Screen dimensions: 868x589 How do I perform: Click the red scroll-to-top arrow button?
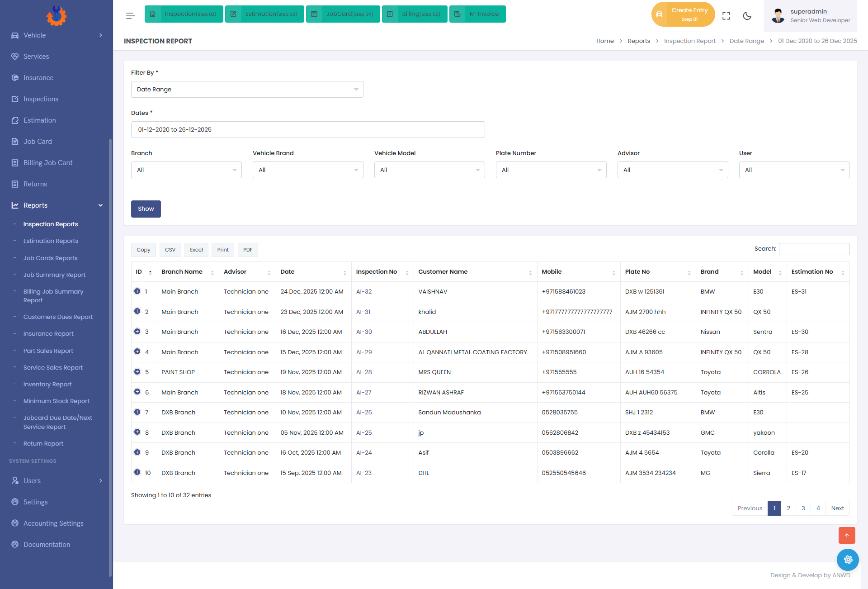[x=847, y=535]
